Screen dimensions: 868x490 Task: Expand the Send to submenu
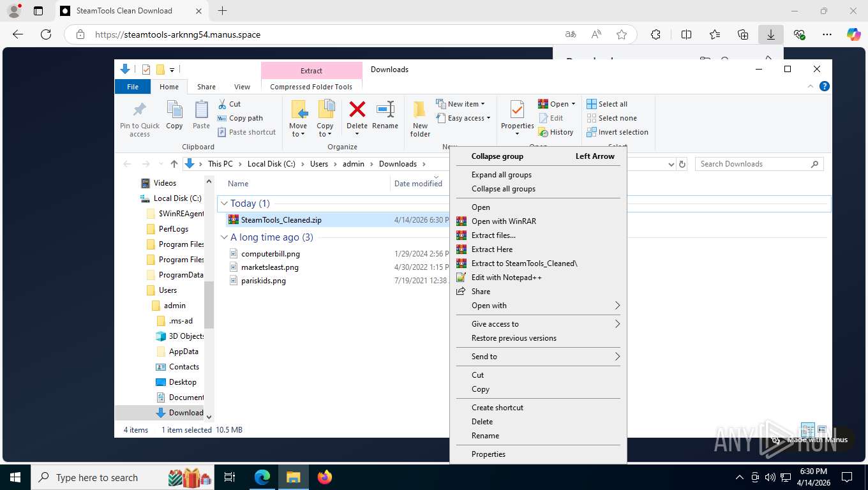[x=538, y=357]
